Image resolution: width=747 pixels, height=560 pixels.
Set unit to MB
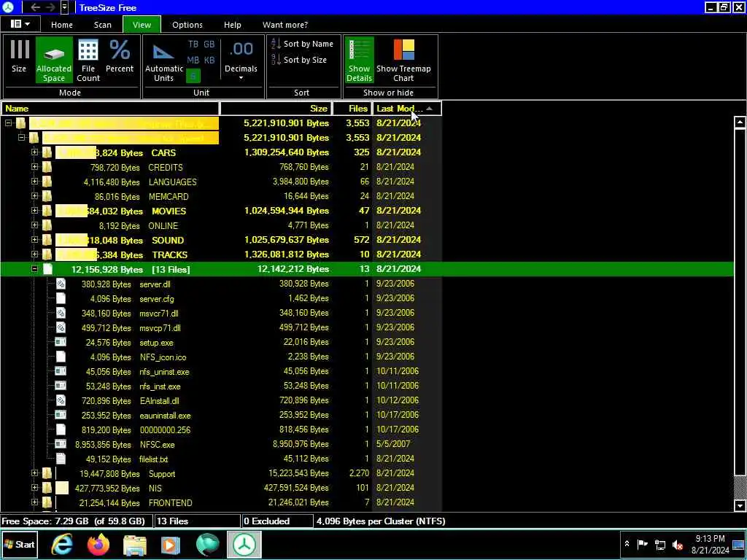(193, 60)
